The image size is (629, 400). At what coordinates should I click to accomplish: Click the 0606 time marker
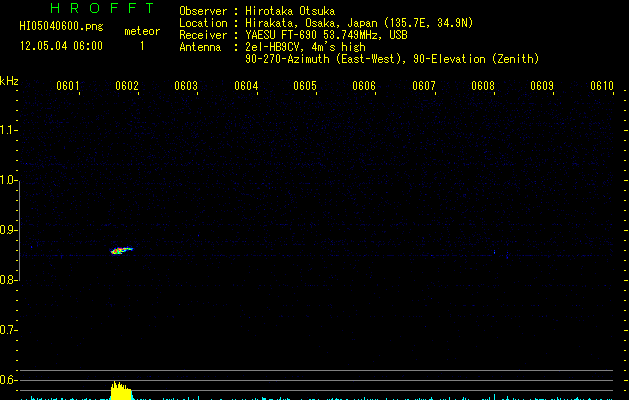tap(364, 85)
